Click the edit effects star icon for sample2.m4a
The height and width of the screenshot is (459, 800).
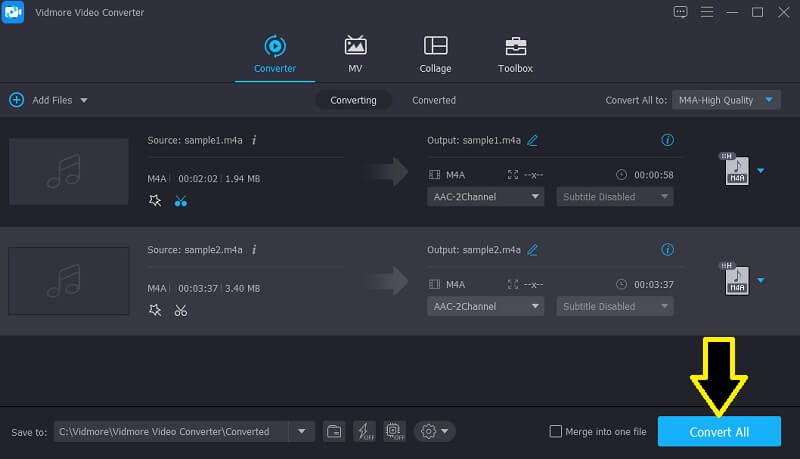[x=154, y=310]
